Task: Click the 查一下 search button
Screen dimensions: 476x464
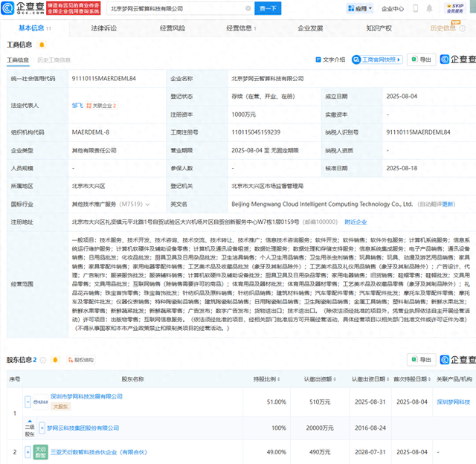Action: 268,8
